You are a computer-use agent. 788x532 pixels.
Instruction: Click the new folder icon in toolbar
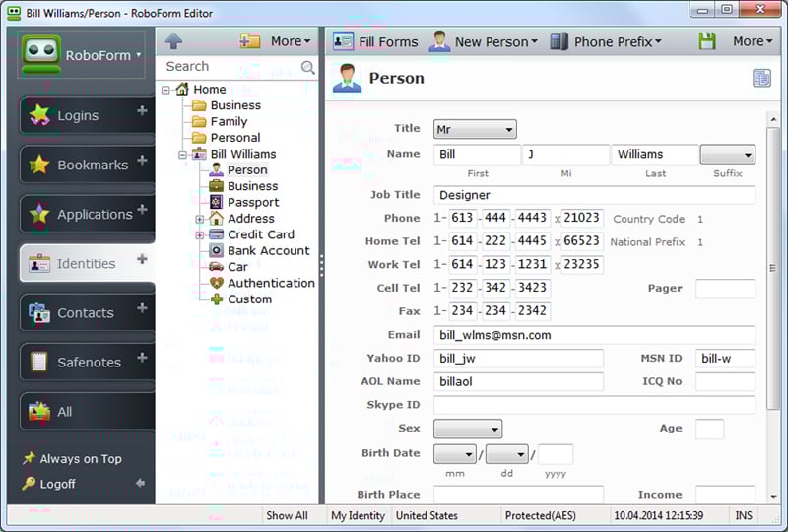250,41
